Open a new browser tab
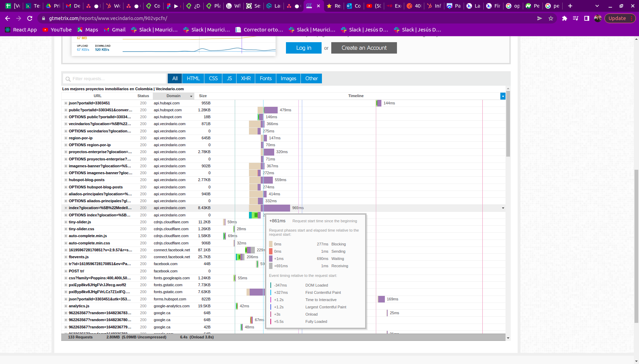639x364 pixels. pyautogui.click(x=570, y=6)
